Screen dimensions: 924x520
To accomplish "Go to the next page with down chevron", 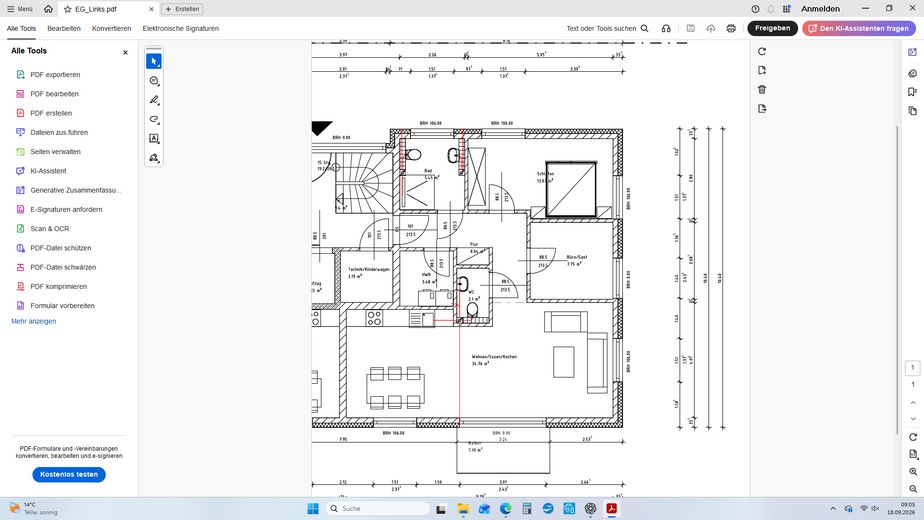I will tap(913, 419).
